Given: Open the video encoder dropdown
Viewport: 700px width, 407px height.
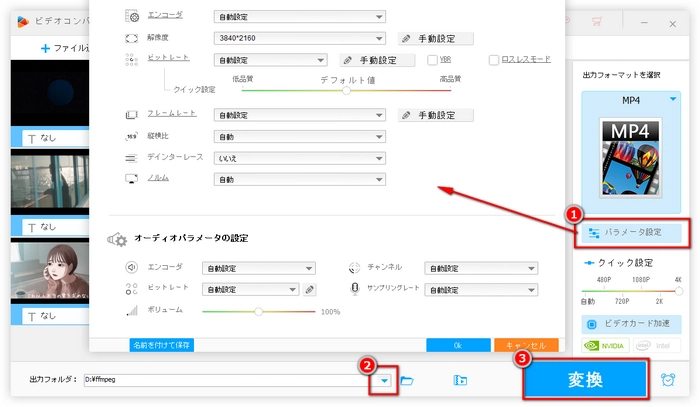Looking at the screenshot, I should (300, 17).
